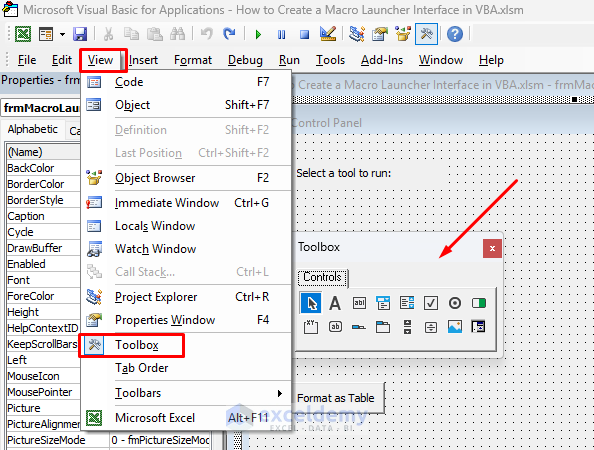The height and width of the screenshot is (450, 594).
Task: Open the Run menu
Action: point(289,60)
